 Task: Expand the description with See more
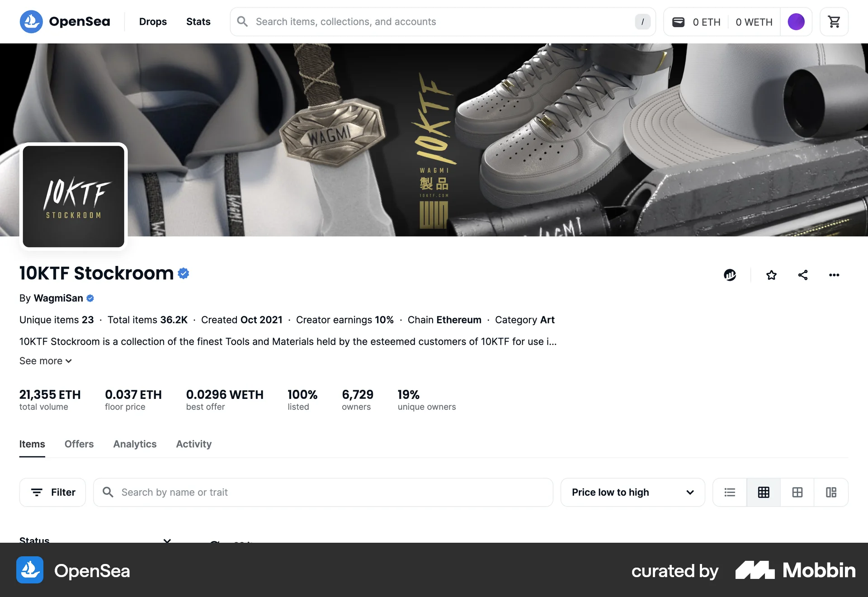click(x=46, y=361)
